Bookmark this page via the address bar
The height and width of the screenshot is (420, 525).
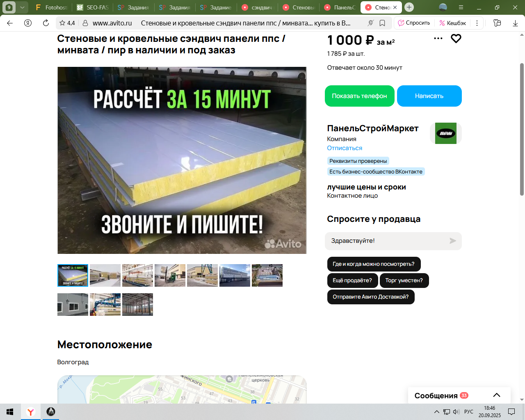(382, 23)
